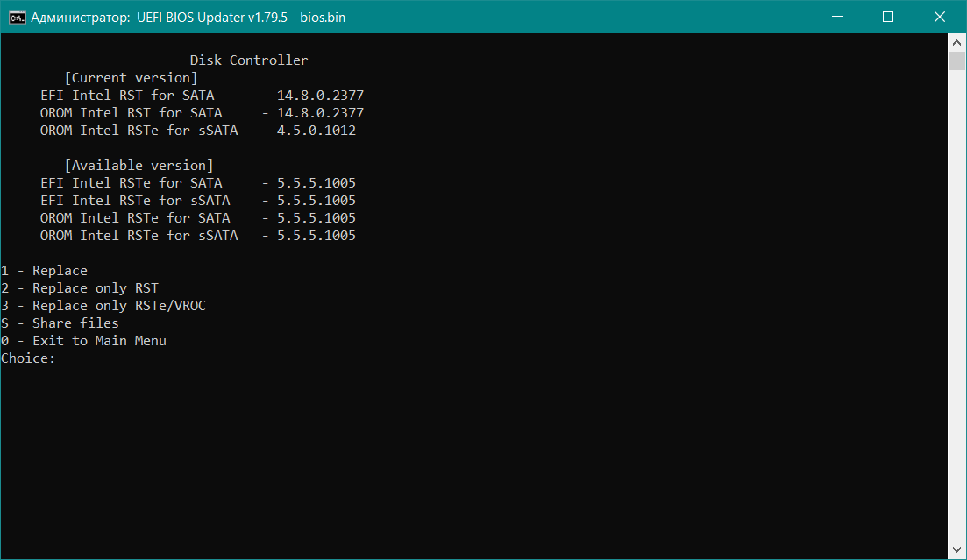This screenshot has width=967, height=560.
Task: Click the '1 - Replace' menu line
Action: (x=45, y=271)
